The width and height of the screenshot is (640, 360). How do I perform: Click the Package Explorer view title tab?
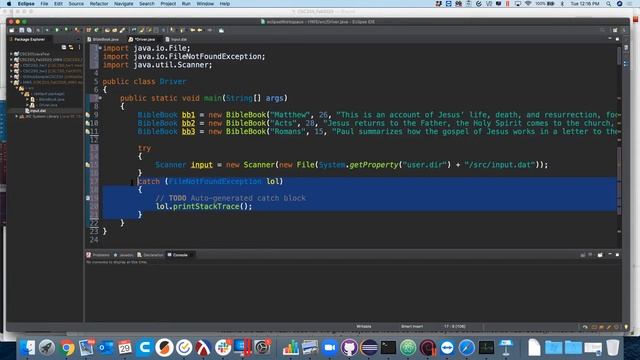click(x=29, y=39)
